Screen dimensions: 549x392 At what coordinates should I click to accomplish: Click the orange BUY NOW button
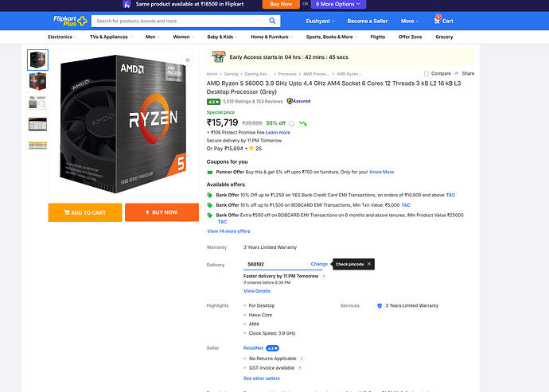(x=162, y=212)
